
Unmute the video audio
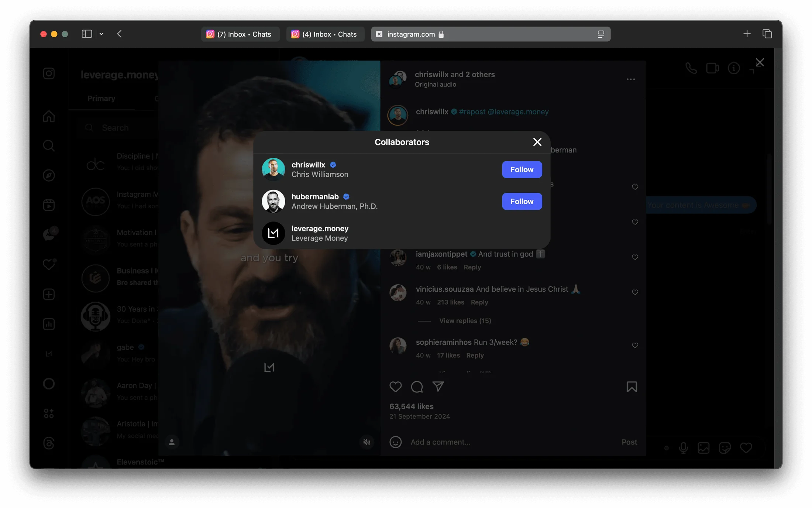367,442
